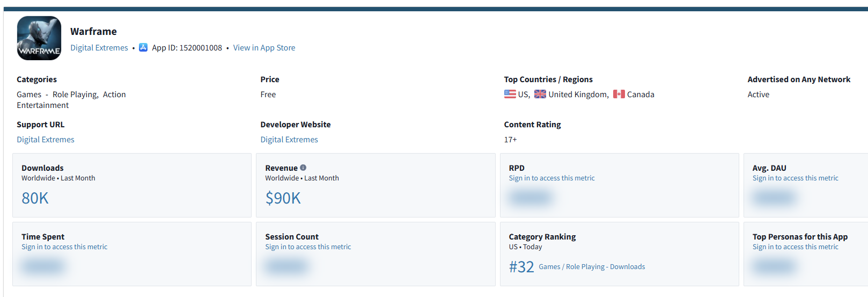Sign in to access Time Spent metric

coord(64,247)
